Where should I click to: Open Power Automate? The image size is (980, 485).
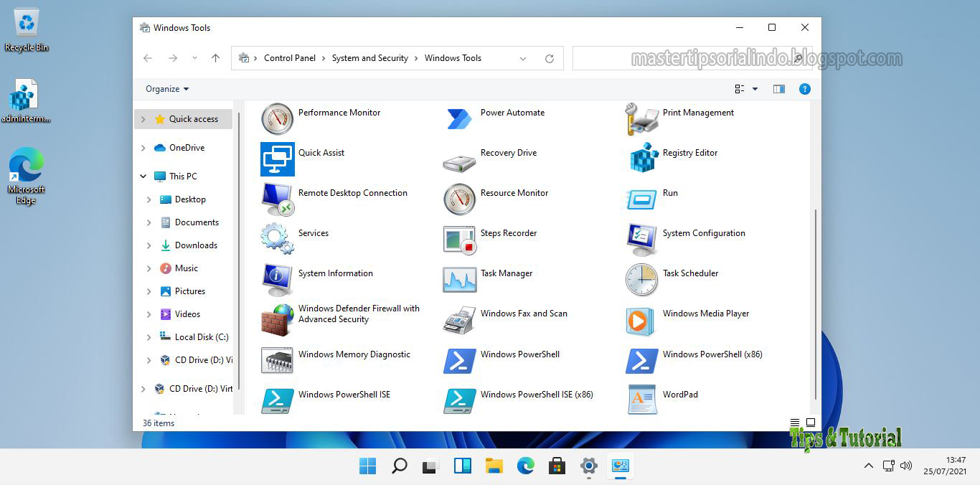point(514,112)
